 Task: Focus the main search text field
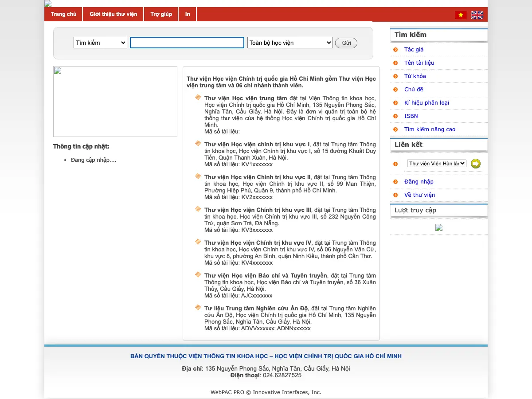pyautogui.click(x=187, y=43)
